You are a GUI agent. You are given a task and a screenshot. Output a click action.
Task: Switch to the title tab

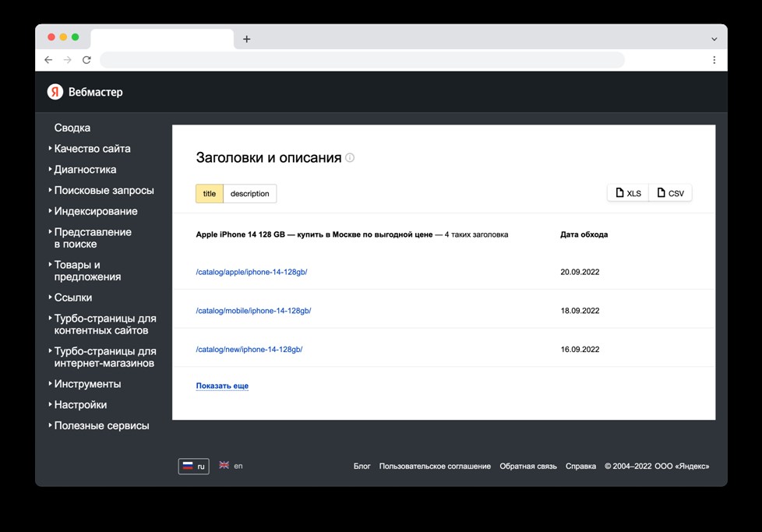tap(210, 193)
